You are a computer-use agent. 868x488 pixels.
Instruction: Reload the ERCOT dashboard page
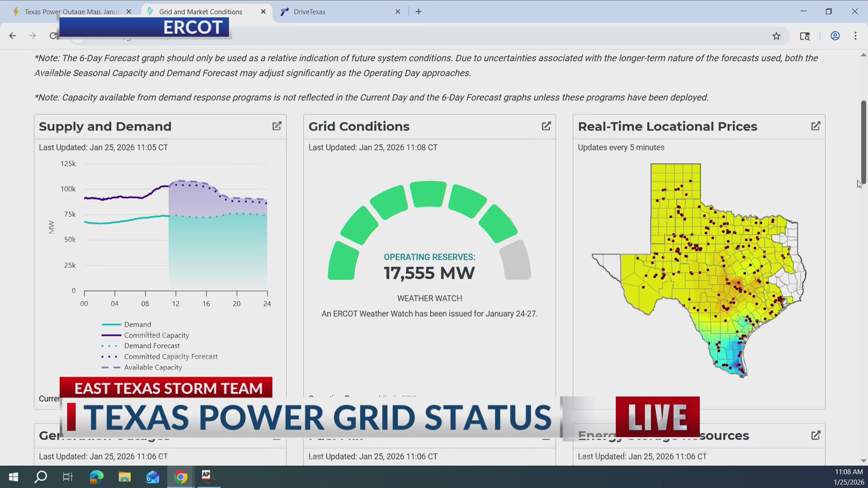[x=53, y=36]
